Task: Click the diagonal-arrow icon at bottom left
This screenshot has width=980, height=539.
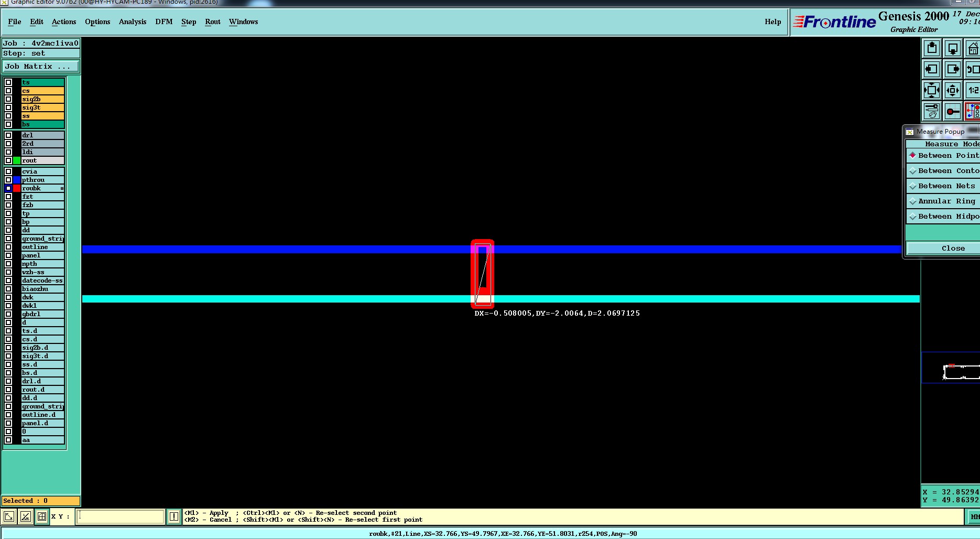Action: 9,516
